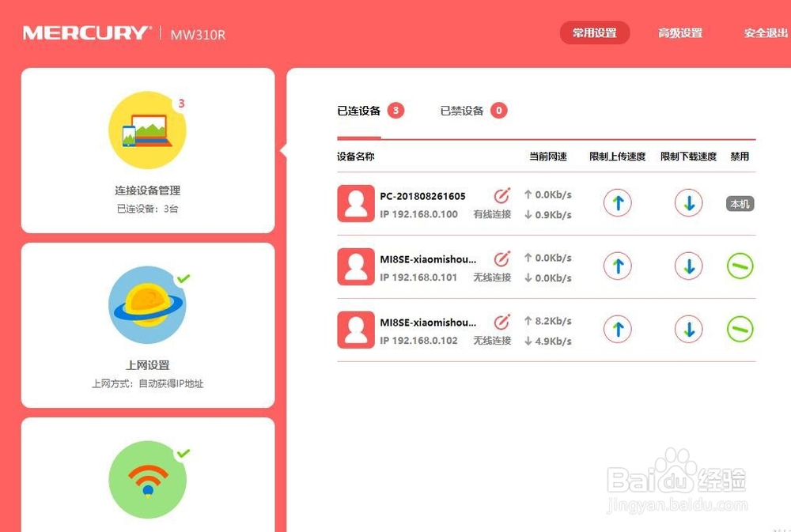
Task: Open the 连接设备管理 device management card icon
Action: 147,130
